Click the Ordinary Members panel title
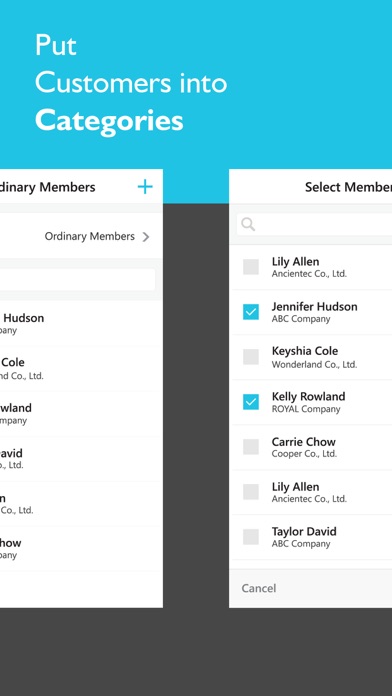The image size is (392, 696). 48,187
